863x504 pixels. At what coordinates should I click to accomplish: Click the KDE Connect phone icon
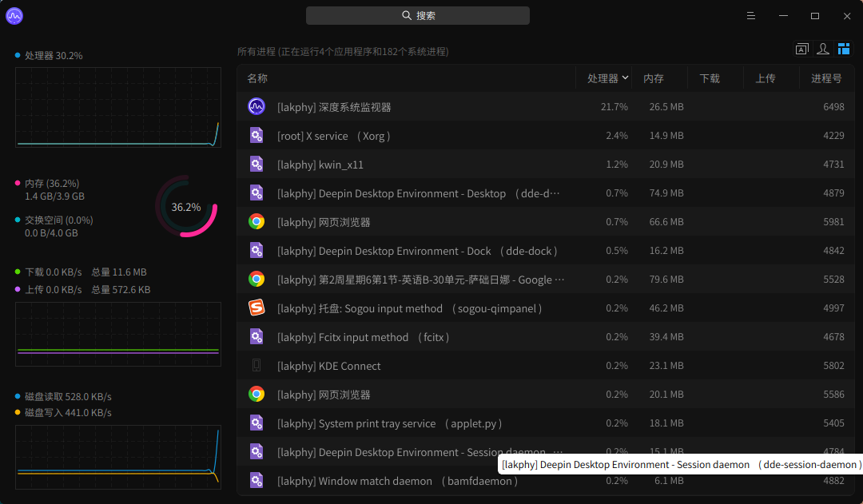[x=257, y=366]
